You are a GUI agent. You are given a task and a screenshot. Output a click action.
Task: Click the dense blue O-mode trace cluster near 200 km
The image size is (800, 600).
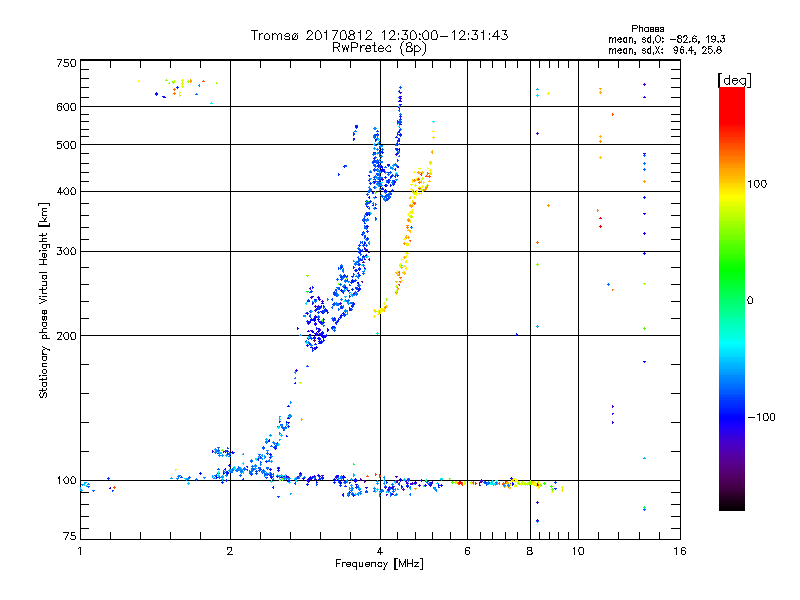(316, 319)
